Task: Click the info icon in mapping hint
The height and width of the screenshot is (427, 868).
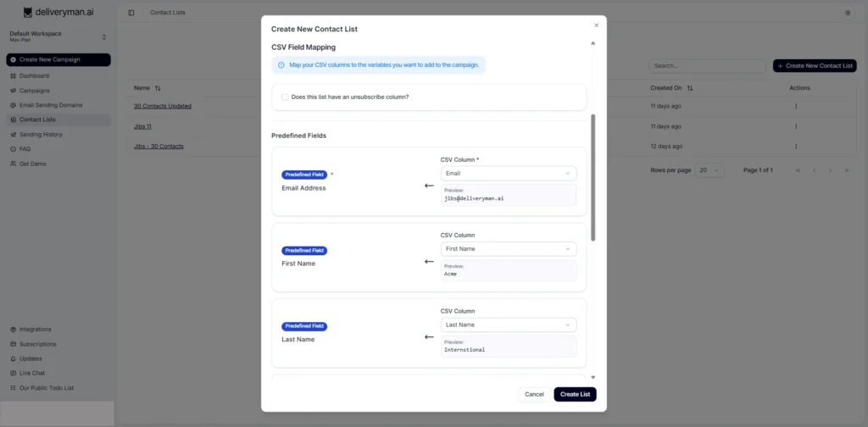Action: pos(281,65)
